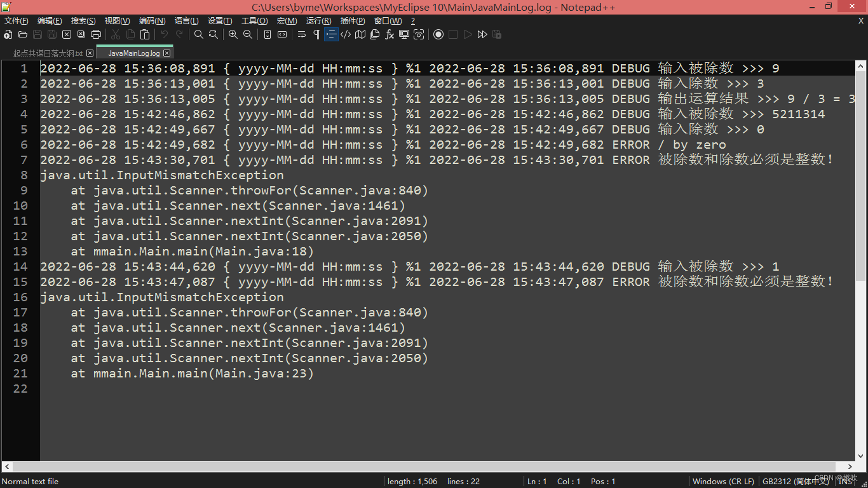Close the 起点共谋日落大纲.txt tab
This screenshot has height=488, width=868.
point(90,53)
